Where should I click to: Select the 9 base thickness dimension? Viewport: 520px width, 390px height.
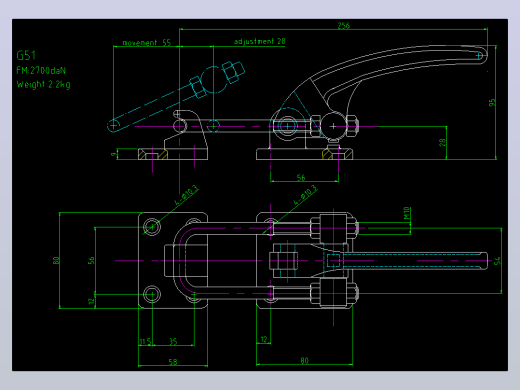[114, 154]
